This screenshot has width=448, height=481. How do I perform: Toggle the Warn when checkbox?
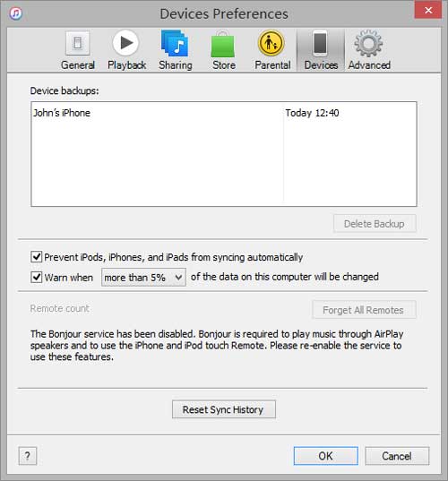(x=37, y=277)
